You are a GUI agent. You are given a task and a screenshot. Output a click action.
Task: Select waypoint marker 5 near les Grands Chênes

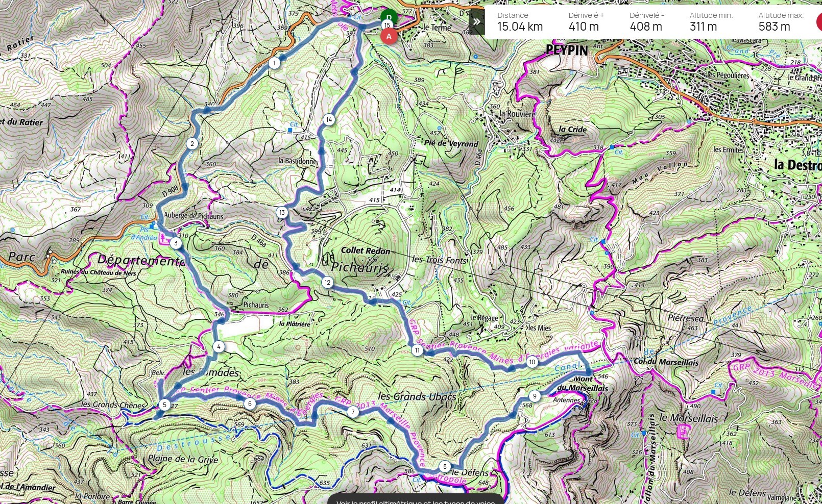pyautogui.click(x=164, y=405)
